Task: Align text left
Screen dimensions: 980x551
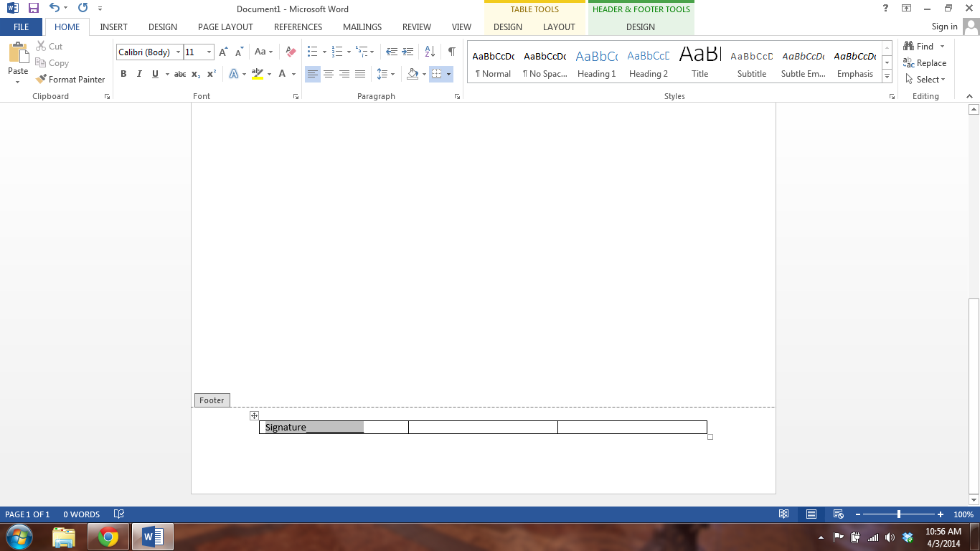Action: [x=313, y=74]
